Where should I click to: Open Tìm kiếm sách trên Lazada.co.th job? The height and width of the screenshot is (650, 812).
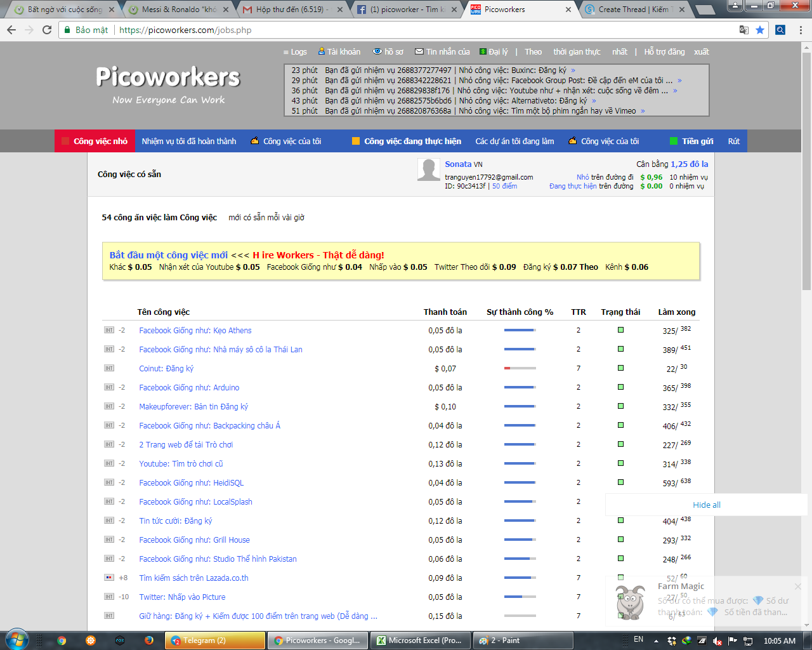(193, 578)
